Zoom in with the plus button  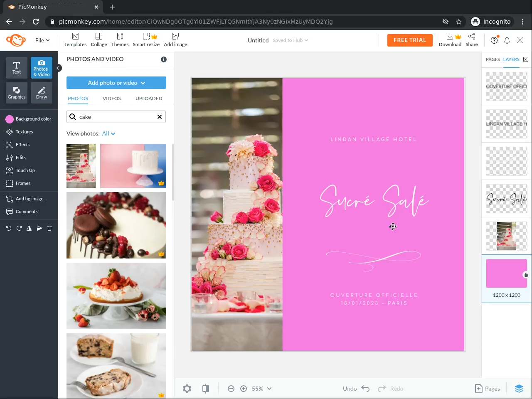(x=244, y=389)
